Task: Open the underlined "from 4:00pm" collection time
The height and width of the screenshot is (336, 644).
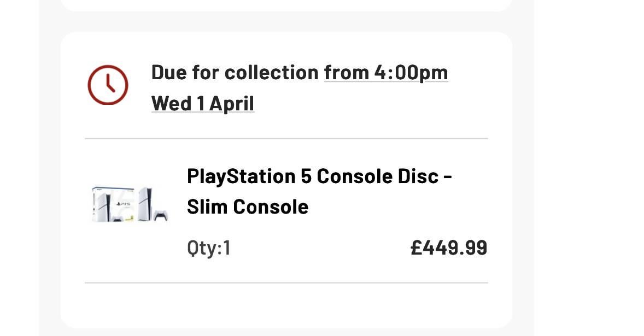Action: click(x=386, y=73)
